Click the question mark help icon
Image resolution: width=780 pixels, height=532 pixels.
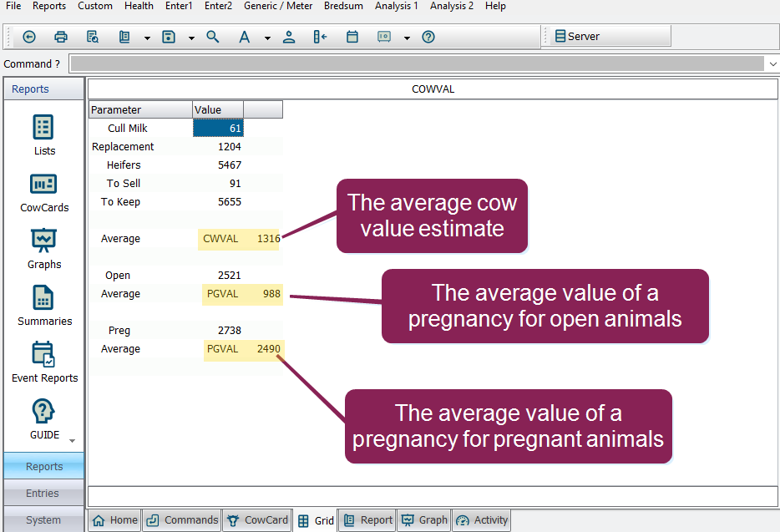(428, 37)
